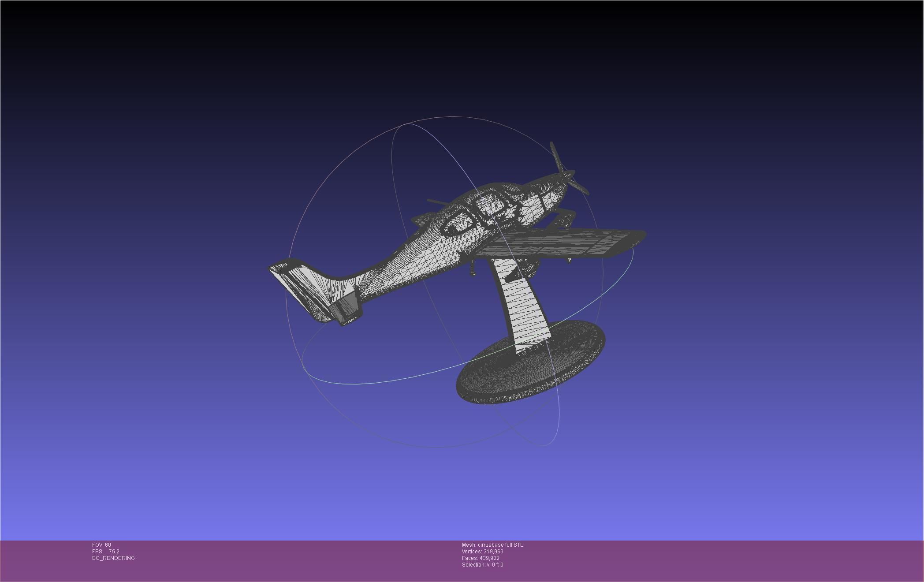Click the Selection: v: 0 f: 0 text
The height and width of the screenshot is (582, 924).
pyautogui.click(x=482, y=565)
